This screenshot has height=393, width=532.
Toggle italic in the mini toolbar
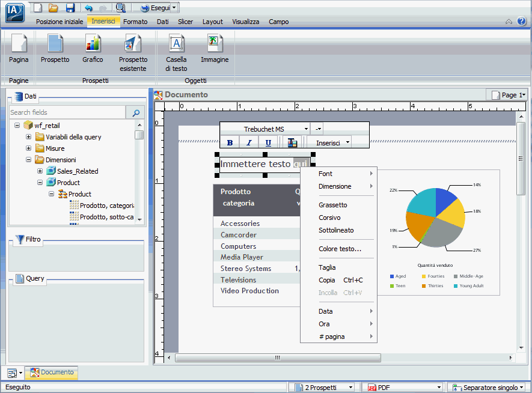point(249,143)
